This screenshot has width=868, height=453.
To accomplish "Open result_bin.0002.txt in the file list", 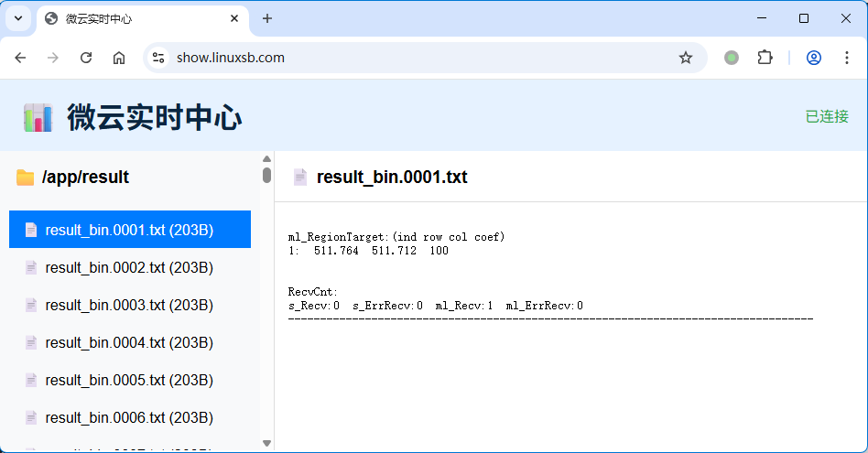I will click(x=129, y=267).
